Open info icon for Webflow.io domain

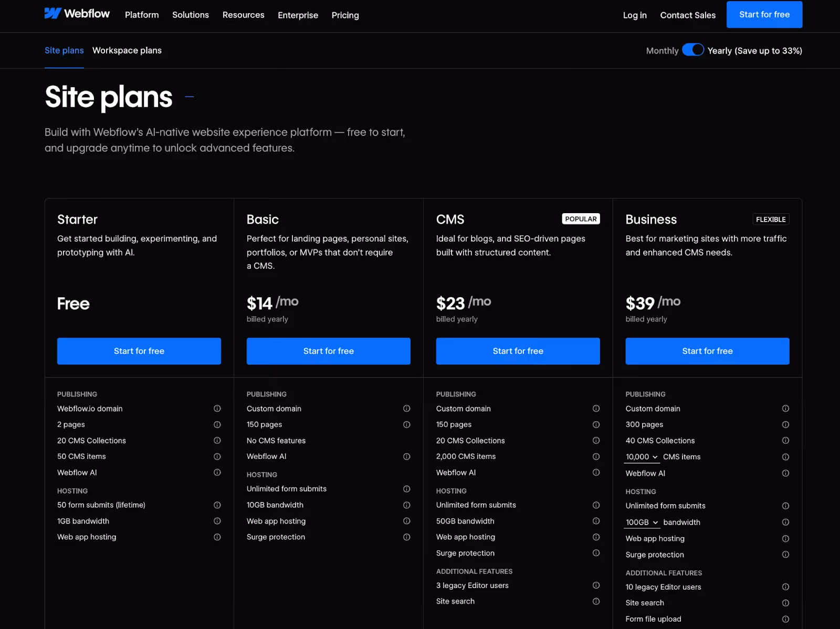coord(217,408)
